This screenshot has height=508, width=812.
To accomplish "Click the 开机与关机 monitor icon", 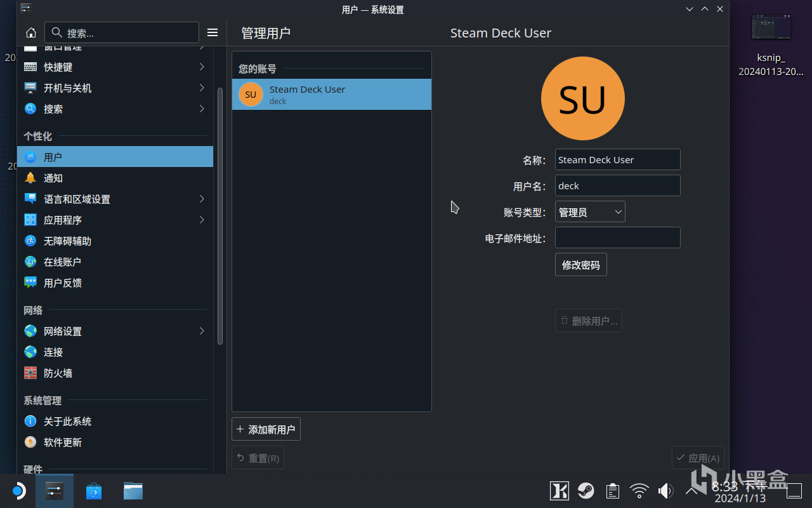I will coord(30,88).
